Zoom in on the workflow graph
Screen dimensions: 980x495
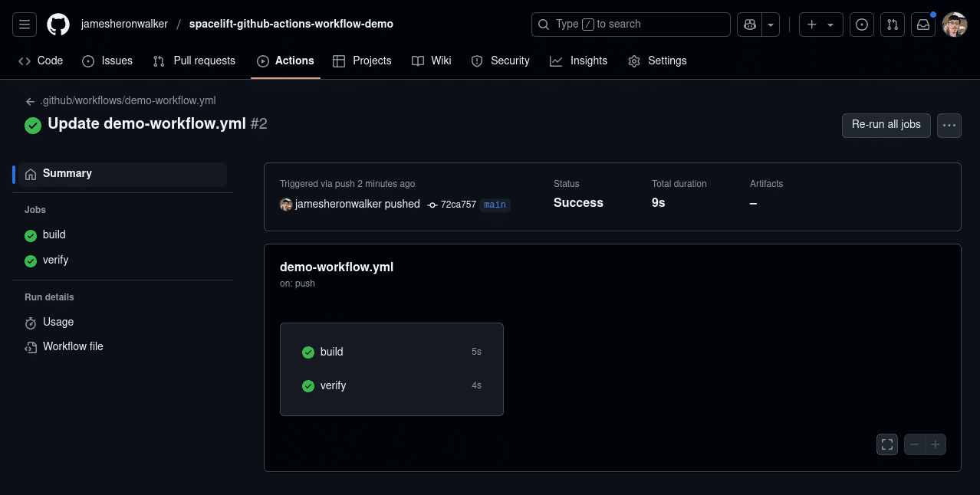tap(935, 444)
